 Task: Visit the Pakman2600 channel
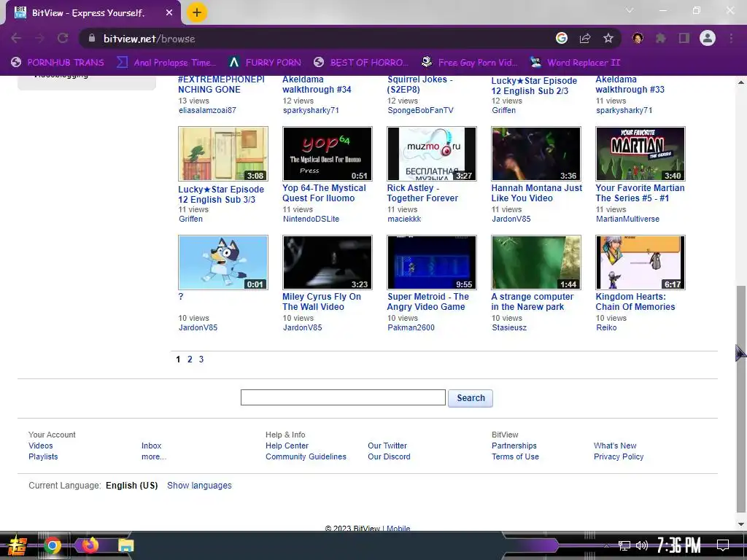pyautogui.click(x=411, y=327)
